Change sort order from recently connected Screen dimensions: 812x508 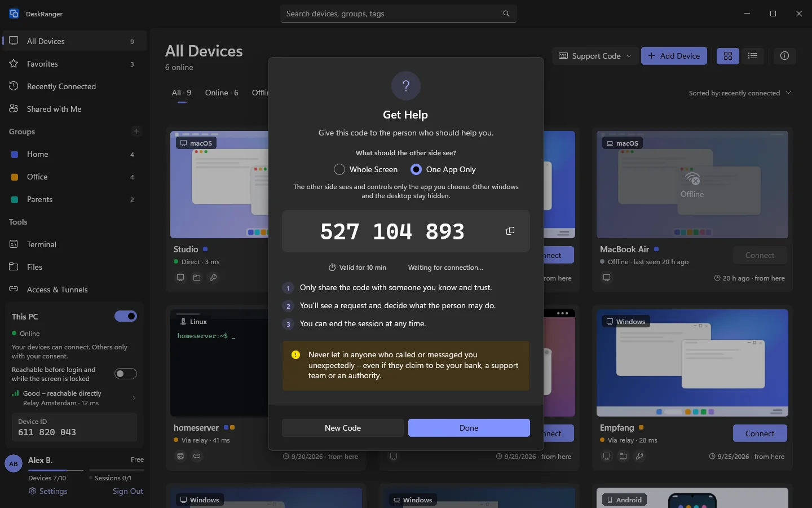coord(740,93)
